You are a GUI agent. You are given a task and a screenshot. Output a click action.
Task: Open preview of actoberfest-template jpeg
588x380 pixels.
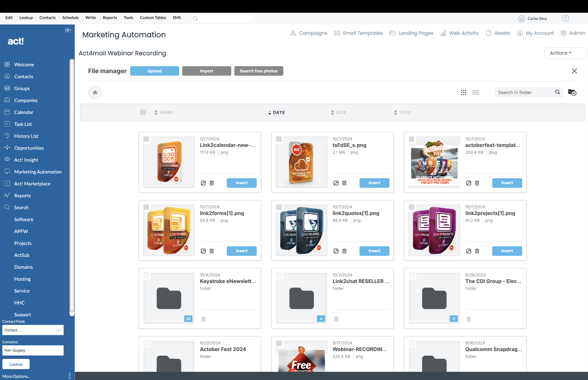469,183
